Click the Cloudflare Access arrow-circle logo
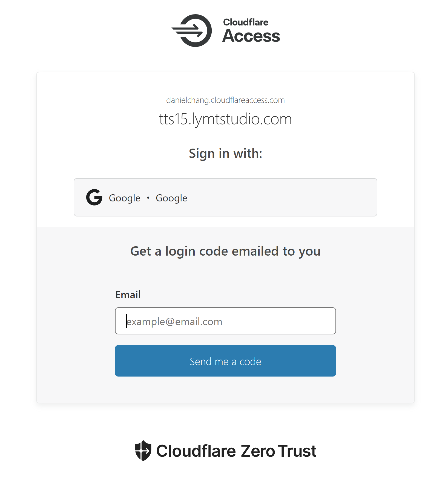This screenshot has height=486, width=448. tap(193, 31)
